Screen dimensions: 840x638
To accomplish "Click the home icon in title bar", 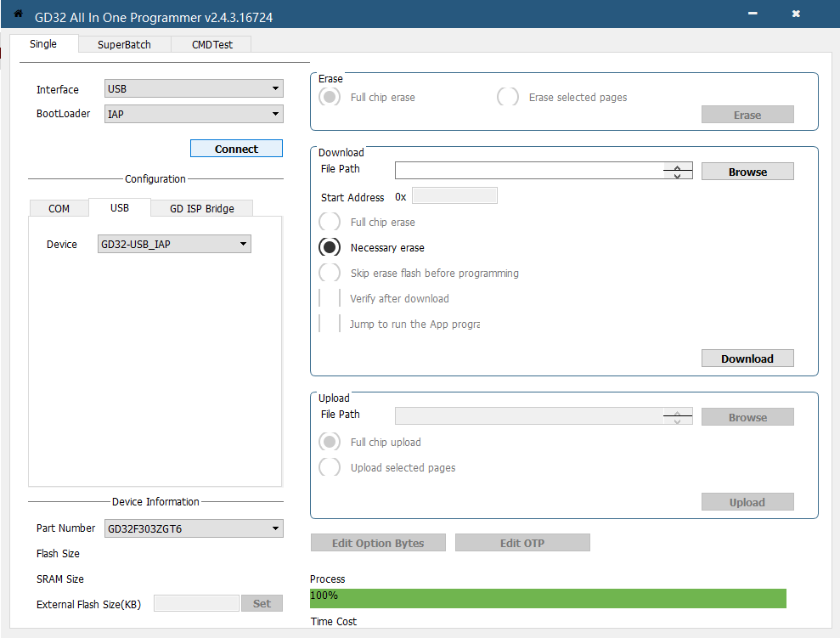I will coord(18,14).
